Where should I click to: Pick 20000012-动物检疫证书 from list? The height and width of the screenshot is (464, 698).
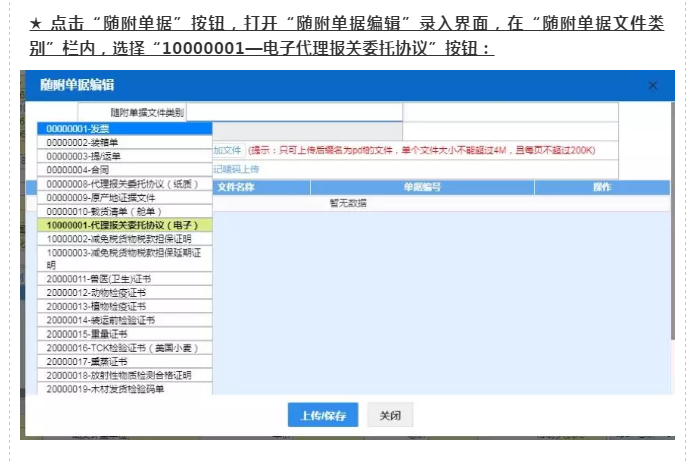pos(124,293)
